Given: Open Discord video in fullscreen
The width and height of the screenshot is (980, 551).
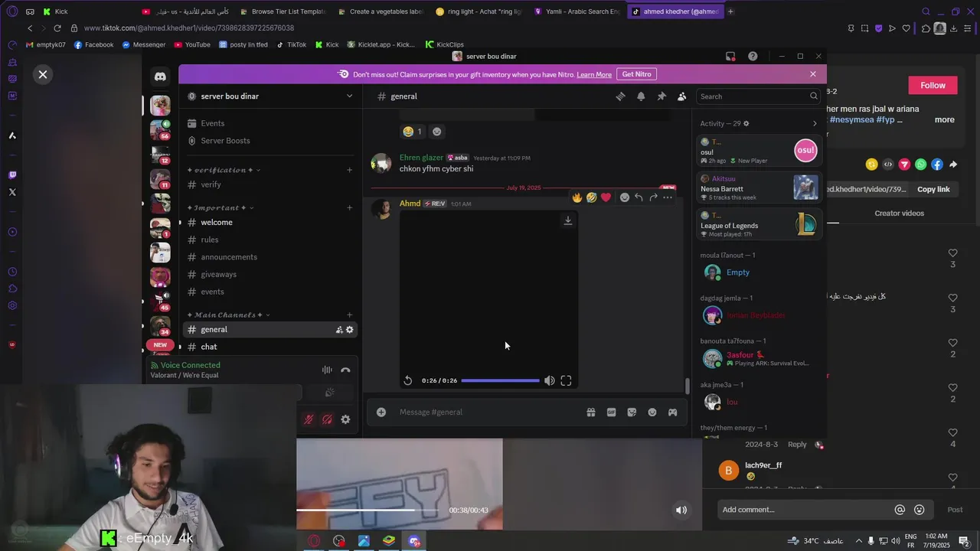Looking at the screenshot, I should coord(566,380).
